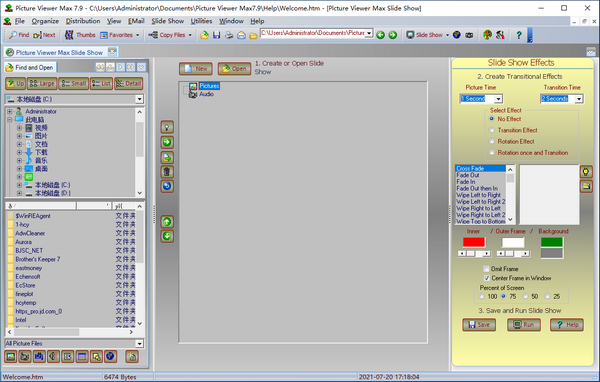The image size is (600, 382).
Task: Click the envelope email icon in toolbar
Action: tap(241, 35)
